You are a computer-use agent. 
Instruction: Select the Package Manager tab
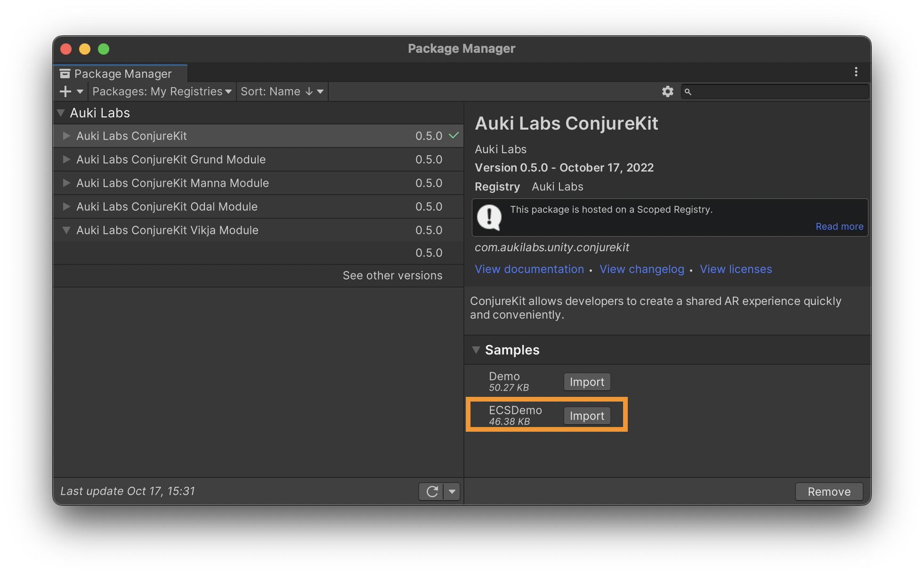(121, 74)
